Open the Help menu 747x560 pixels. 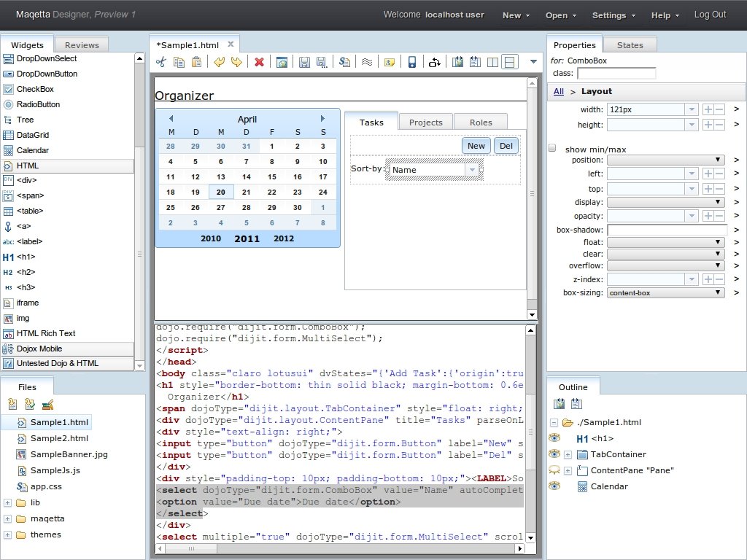665,15
